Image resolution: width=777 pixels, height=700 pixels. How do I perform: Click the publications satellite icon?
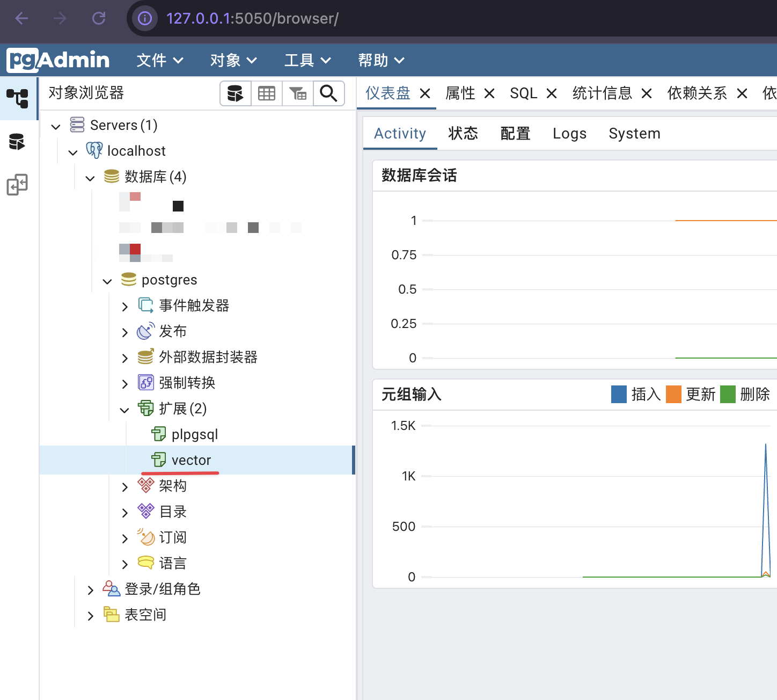click(146, 331)
